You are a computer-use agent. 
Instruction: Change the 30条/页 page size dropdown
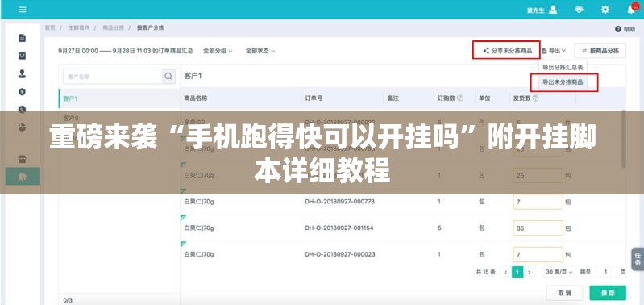point(559,272)
